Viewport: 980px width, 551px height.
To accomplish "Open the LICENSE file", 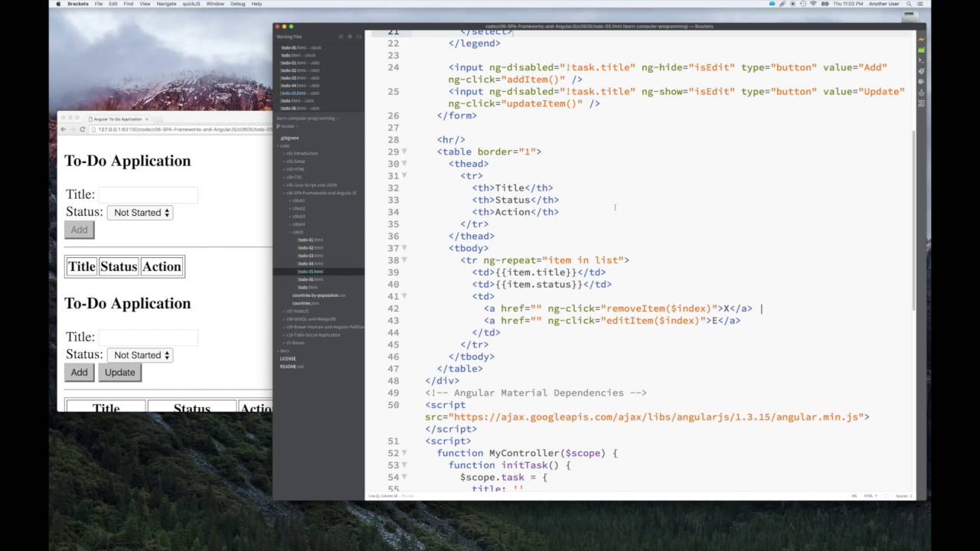I will tap(288, 358).
